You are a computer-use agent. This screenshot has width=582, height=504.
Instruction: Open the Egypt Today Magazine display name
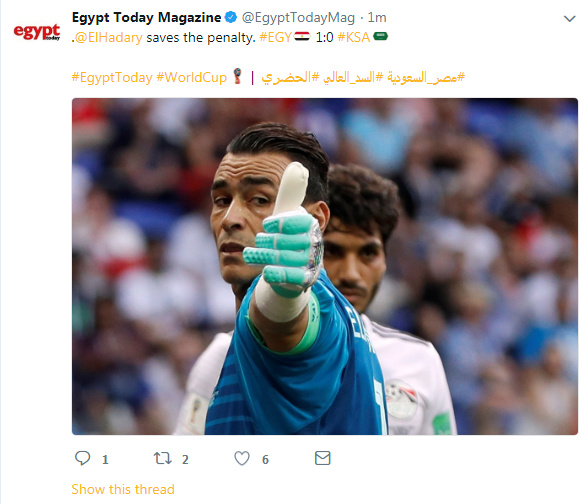coord(146,17)
